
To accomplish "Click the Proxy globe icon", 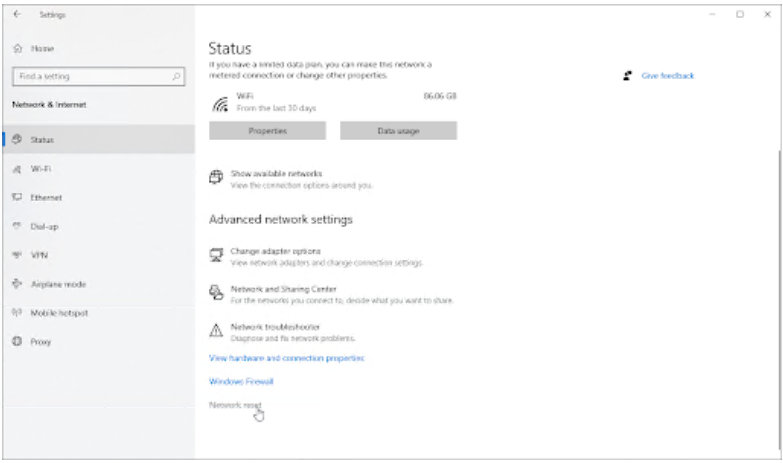I will coord(17,342).
